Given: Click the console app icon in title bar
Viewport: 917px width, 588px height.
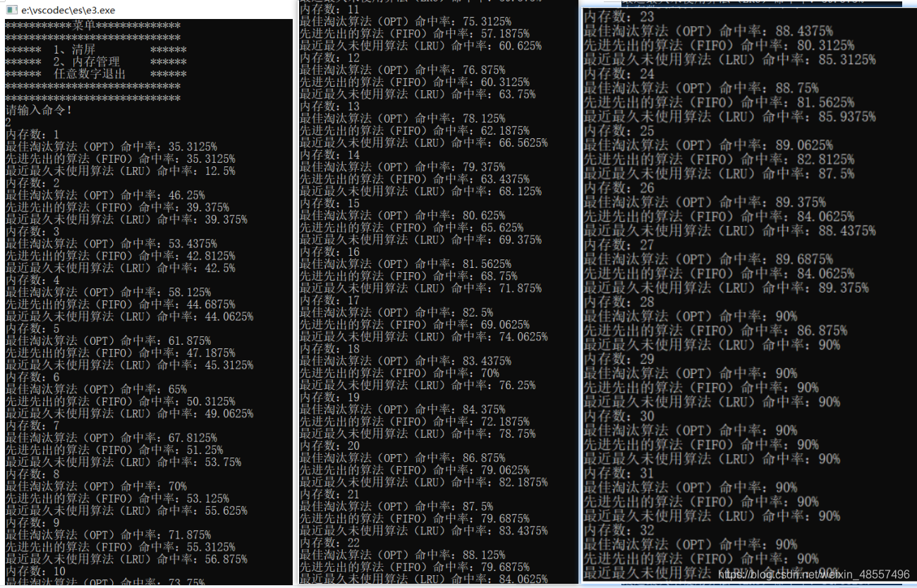Looking at the screenshot, I should pos(12,10).
